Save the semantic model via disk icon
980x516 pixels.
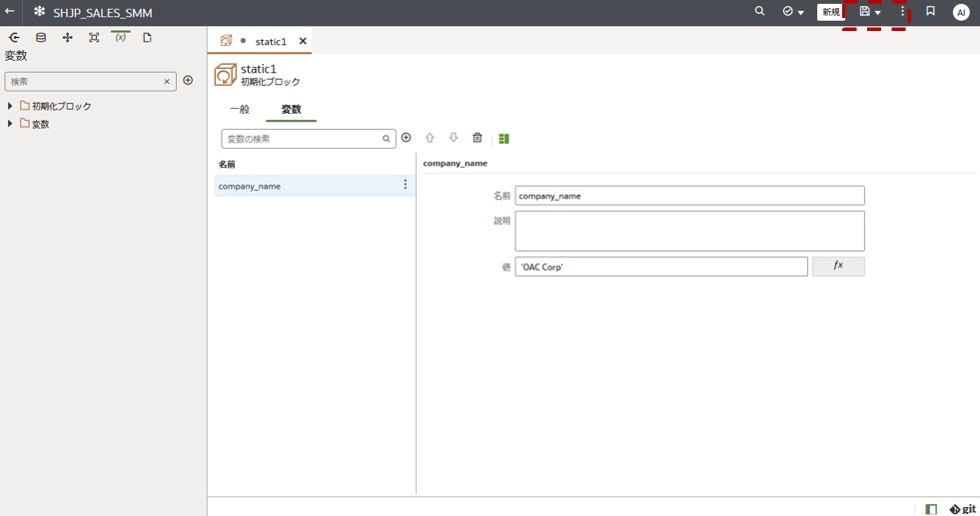pos(864,11)
